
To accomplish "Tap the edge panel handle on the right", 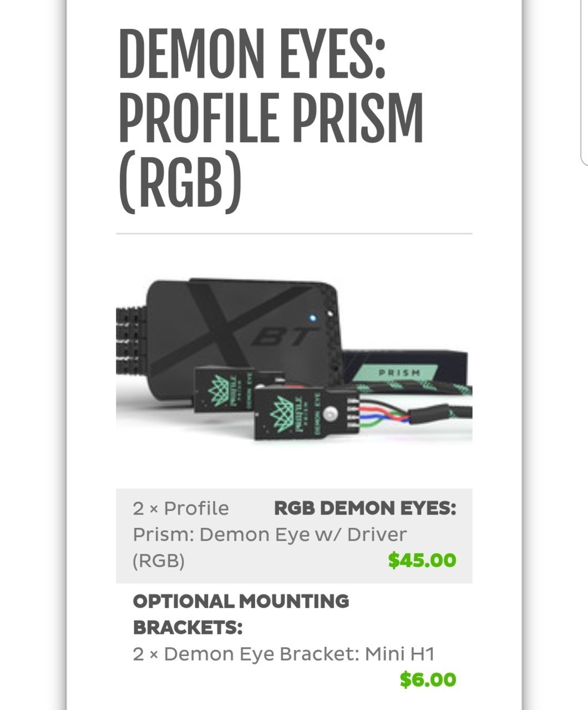I will (585, 83).
